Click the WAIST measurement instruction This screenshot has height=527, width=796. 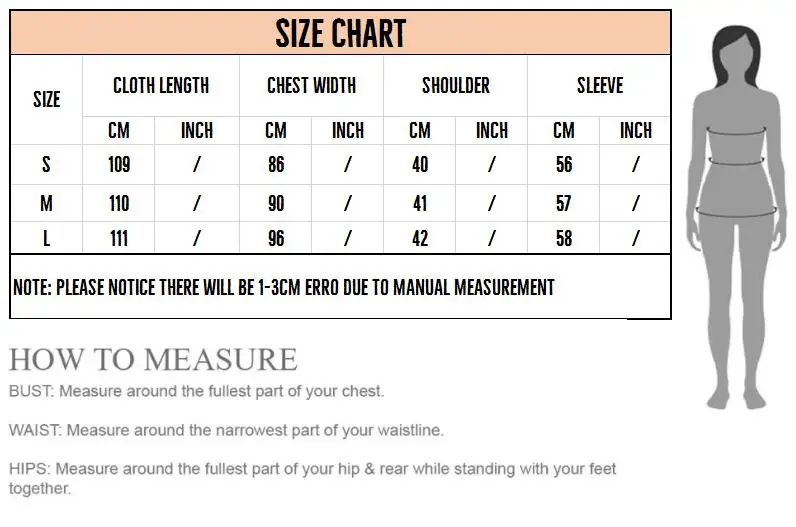[x=226, y=430]
